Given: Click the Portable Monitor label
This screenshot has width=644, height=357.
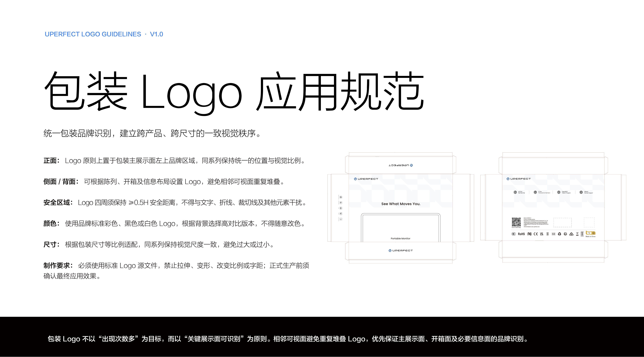Looking at the screenshot, I should click(x=400, y=238).
